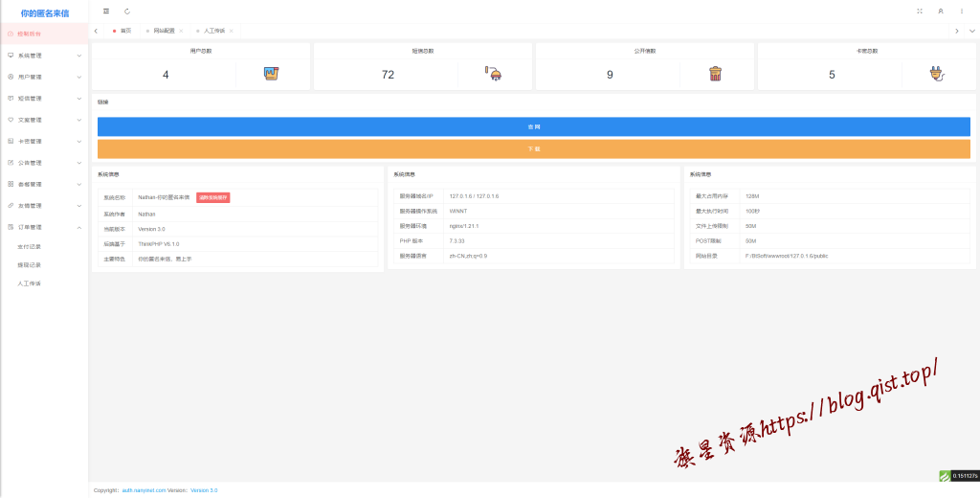Viewport: 980px width, 498px height.
Task: Expand the 用户管理 sidebar menu
Action: (x=44, y=77)
